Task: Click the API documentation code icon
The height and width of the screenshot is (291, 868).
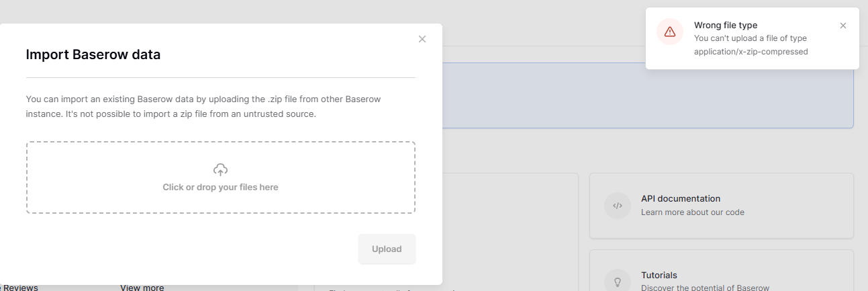Action: click(x=618, y=206)
